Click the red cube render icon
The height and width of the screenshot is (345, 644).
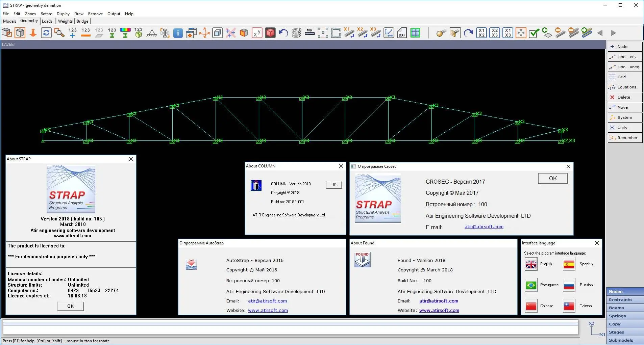click(270, 33)
